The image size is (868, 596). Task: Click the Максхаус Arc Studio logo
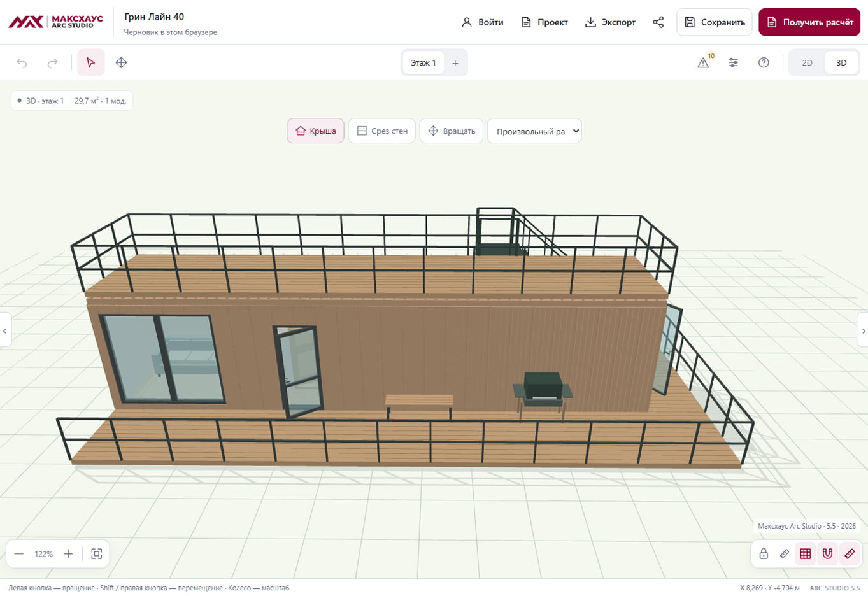(x=55, y=22)
